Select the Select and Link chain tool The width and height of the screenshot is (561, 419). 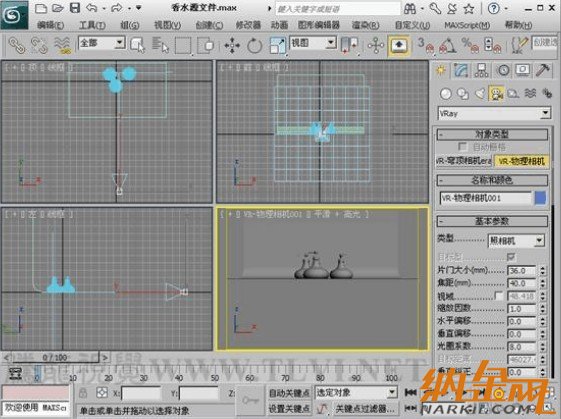(16, 45)
